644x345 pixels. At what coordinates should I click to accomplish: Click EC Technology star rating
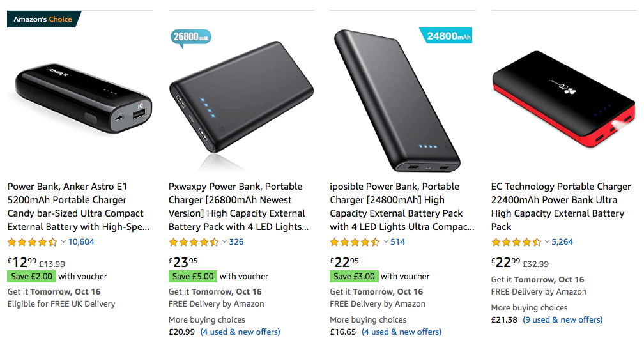516,242
